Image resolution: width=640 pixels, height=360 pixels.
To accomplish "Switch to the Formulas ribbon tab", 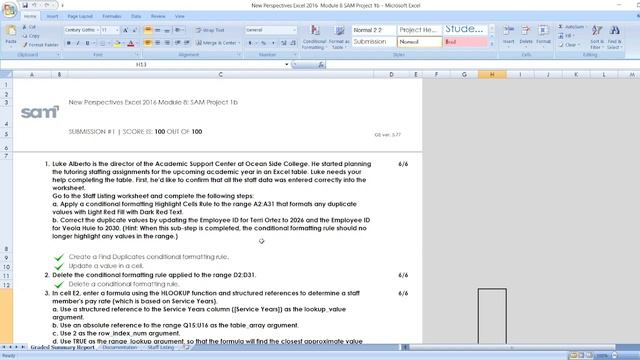I will click(112, 16).
